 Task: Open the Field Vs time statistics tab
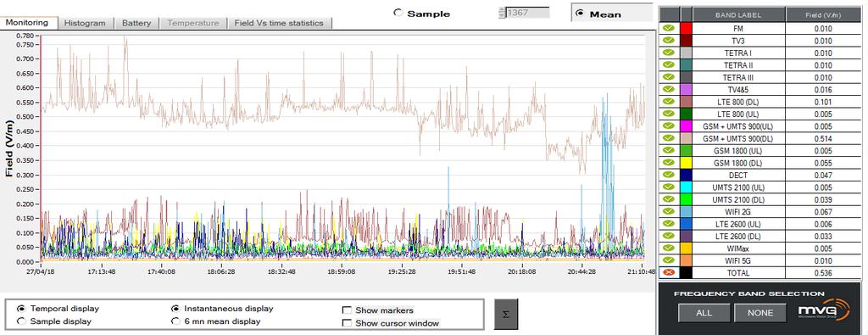tap(279, 23)
